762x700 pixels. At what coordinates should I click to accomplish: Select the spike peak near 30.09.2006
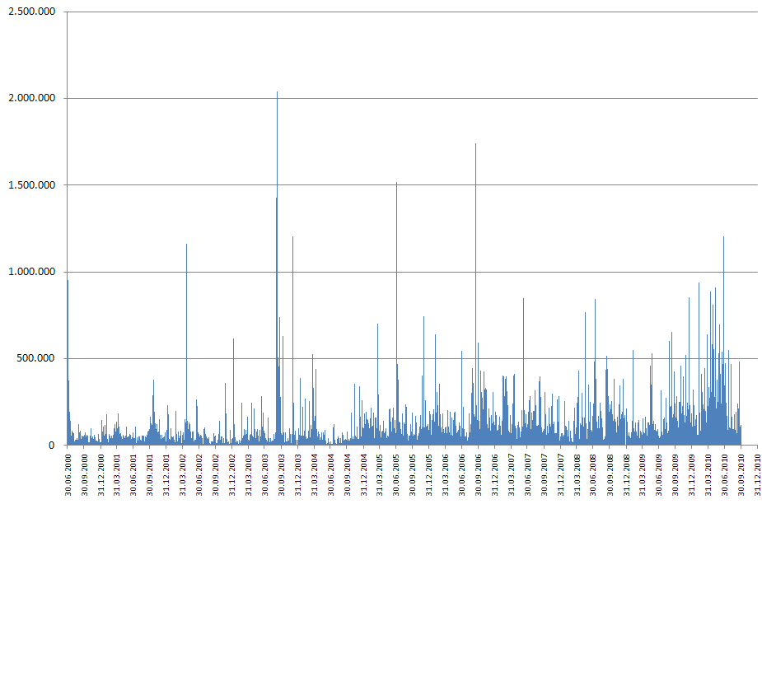(475, 147)
